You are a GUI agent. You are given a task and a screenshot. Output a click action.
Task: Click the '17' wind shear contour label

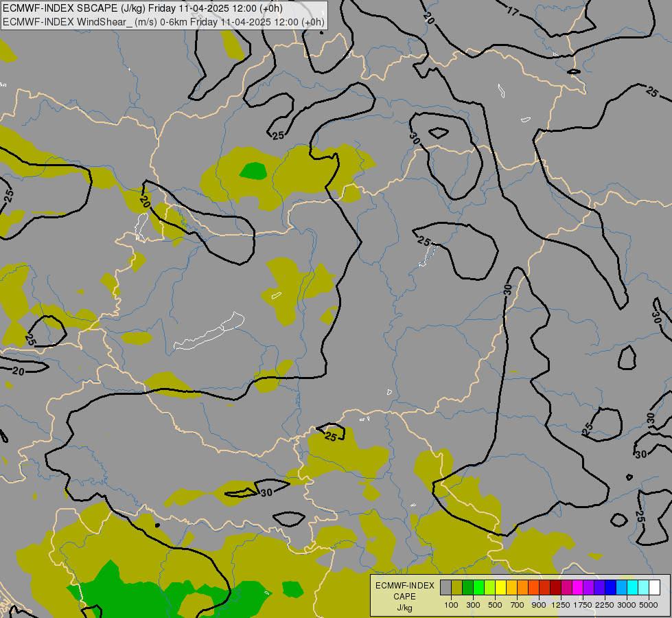(x=513, y=11)
